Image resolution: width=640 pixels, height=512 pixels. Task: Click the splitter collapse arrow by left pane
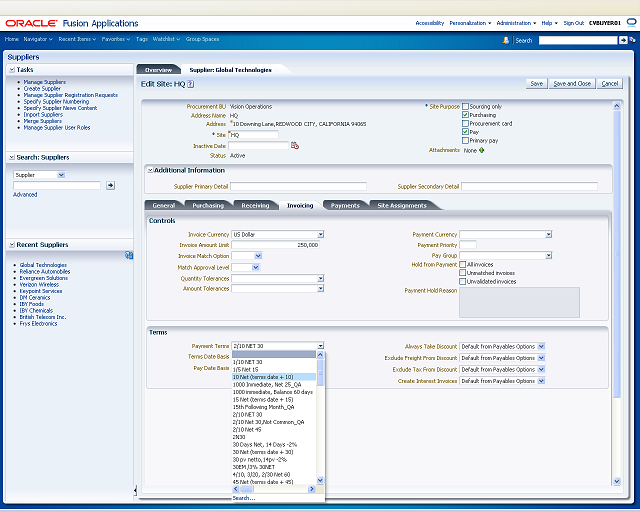[x=135, y=490]
